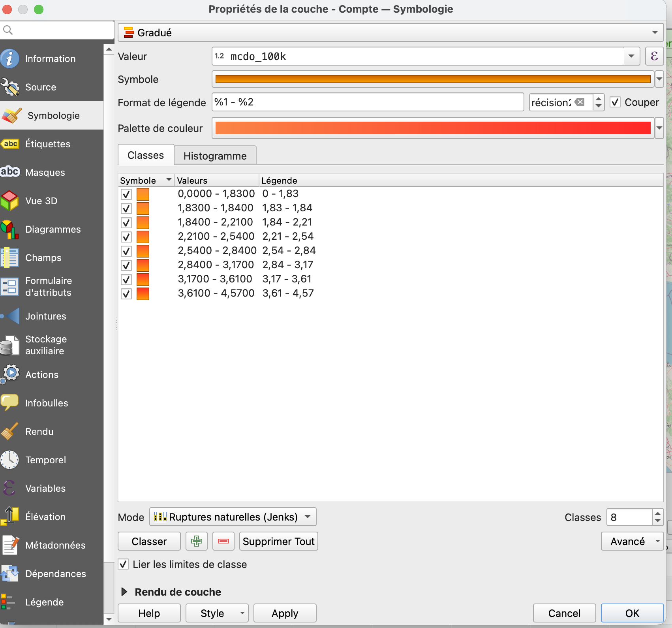
Task: Remove selected class with the red minus icon
Action: point(223,541)
